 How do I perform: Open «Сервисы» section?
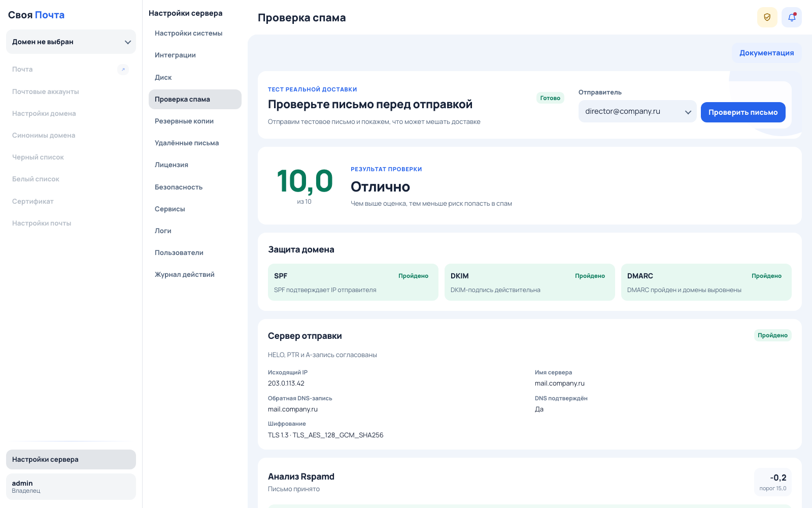click(x=195, y=209)
